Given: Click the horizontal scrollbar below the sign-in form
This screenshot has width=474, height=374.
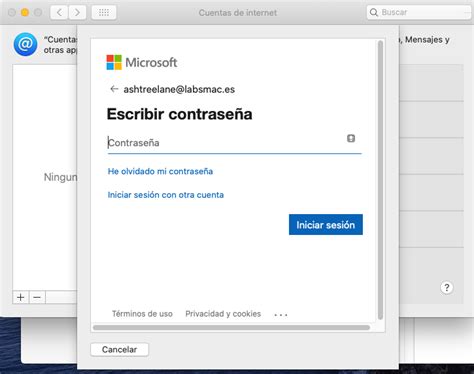Looking at the screenshot, I should (231, 328).
